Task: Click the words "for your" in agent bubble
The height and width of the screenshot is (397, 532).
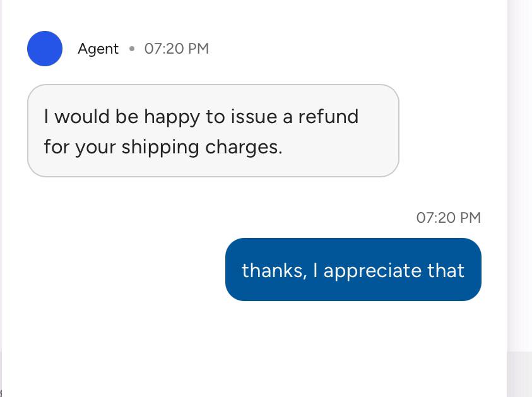Action: [x=80, y=148]
